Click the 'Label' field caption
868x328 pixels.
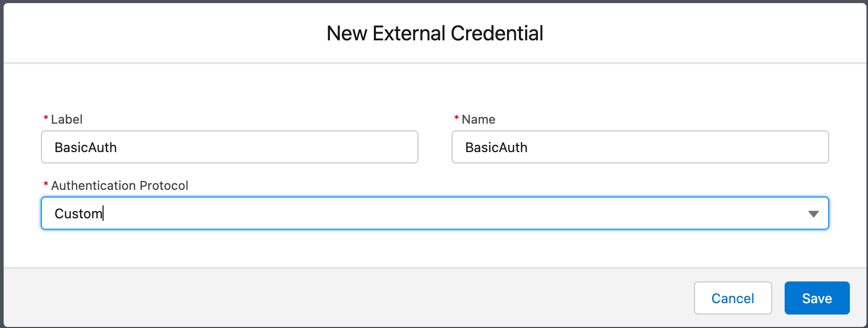point(67,120)
